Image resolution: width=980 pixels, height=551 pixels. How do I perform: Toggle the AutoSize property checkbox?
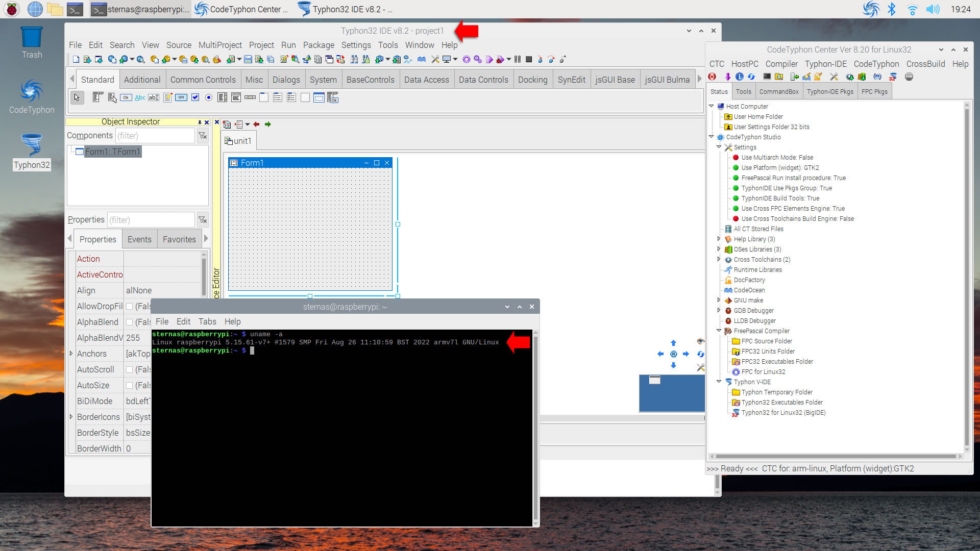pyautogui.click(x=130, y=386)
